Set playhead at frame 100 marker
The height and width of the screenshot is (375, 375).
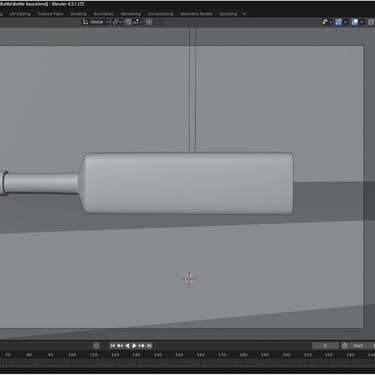(72, 355)
